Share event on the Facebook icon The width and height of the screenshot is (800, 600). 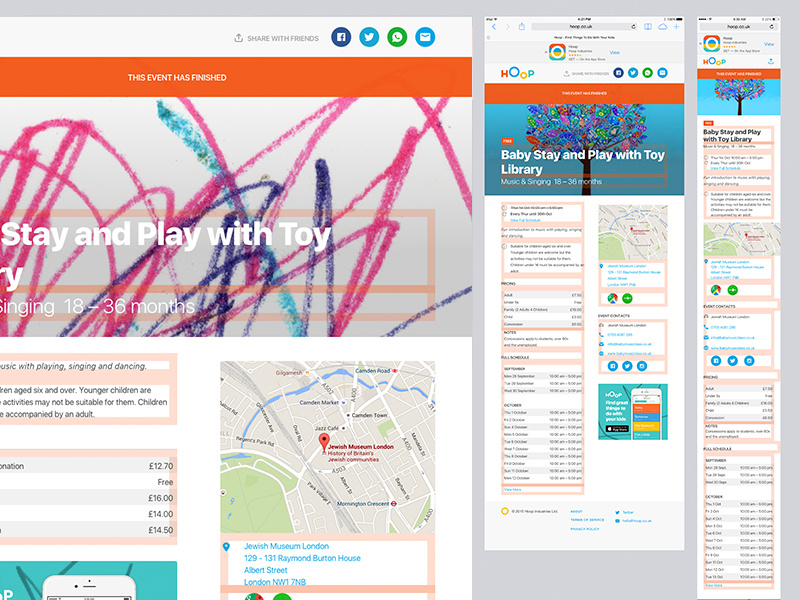click(340, 37)
